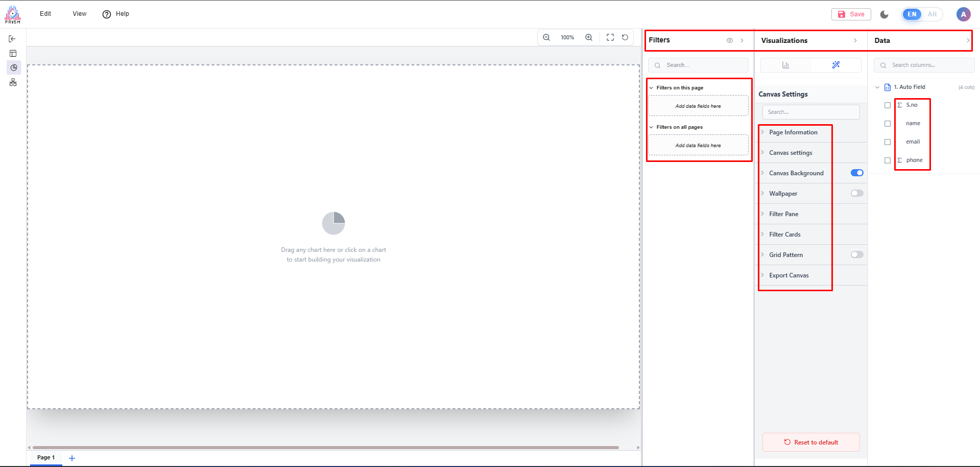Collapse Filters on this page section

pos(651,88)
